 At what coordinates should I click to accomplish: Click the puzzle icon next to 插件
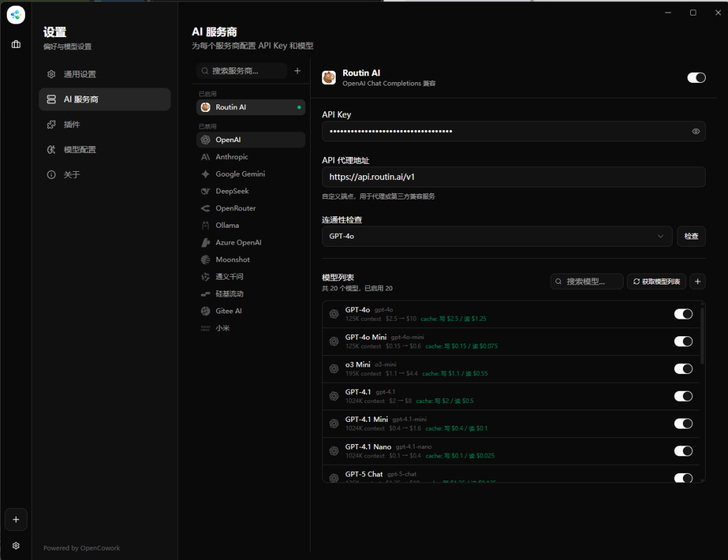pos(51,125)
